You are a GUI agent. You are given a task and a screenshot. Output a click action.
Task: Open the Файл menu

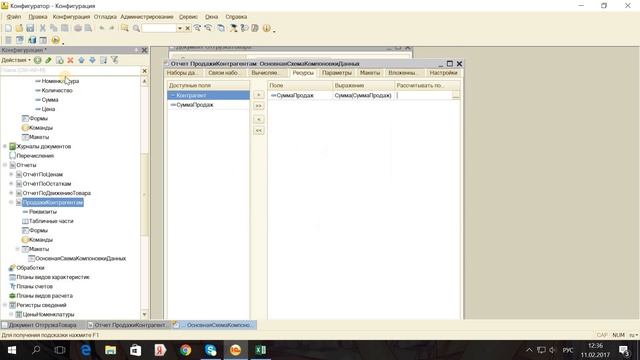[x=13, y=17]
